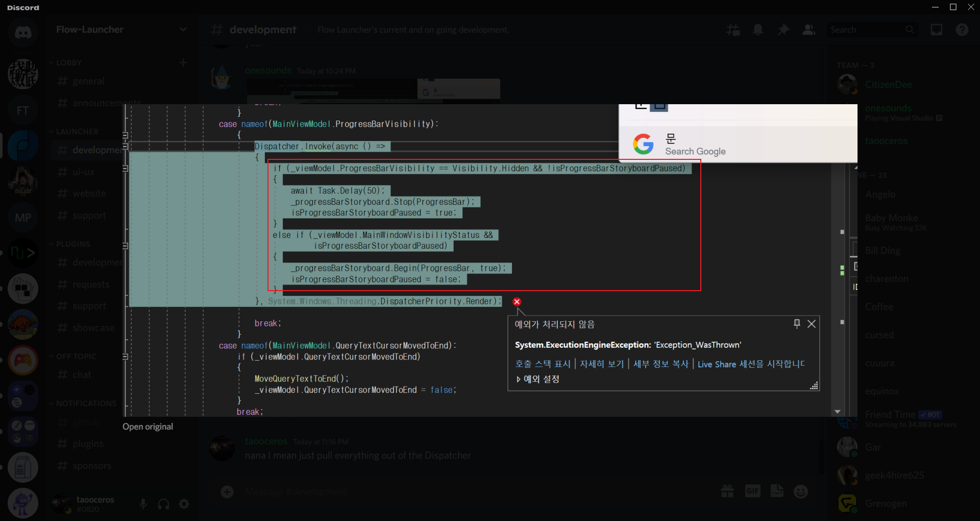Toggle the member list icon

[x=808, y=30]
